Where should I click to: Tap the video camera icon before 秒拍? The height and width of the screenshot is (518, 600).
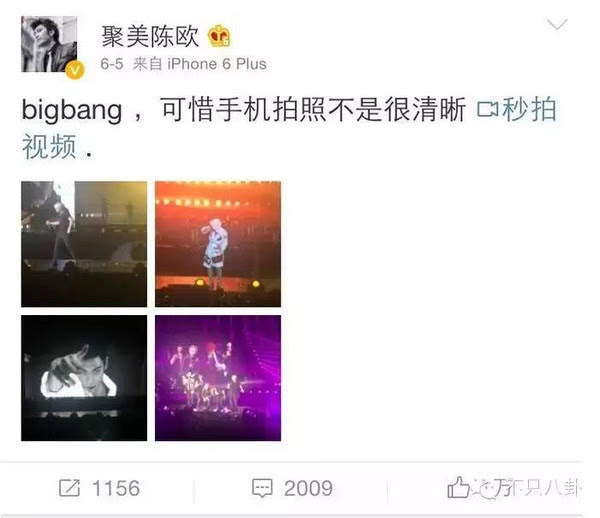488,110
